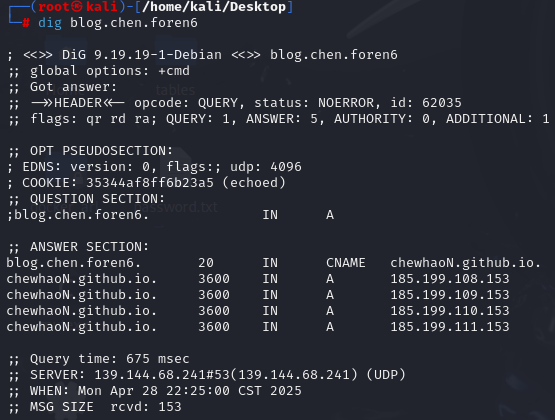Click the MSG SIZE rcvd 153 line
This screenshot has width=555, height=420.
click(x=95, y=407)
